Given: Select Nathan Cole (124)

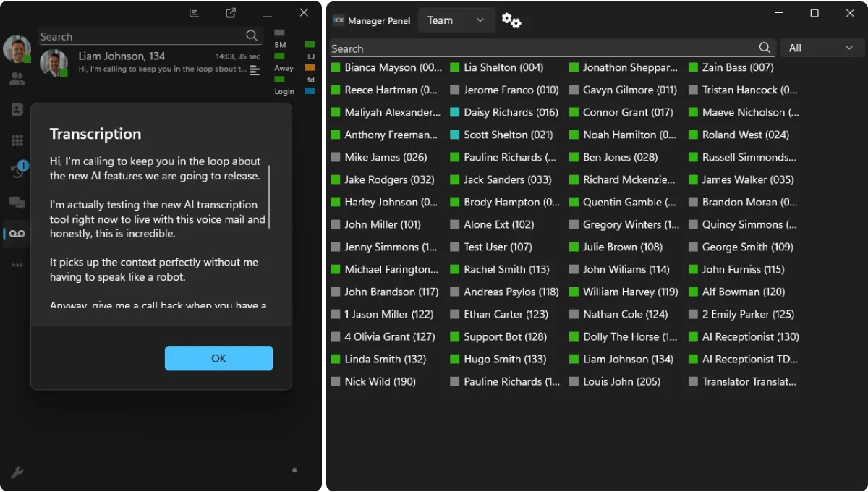Looking at the screenshot, I should pos(618,314).
